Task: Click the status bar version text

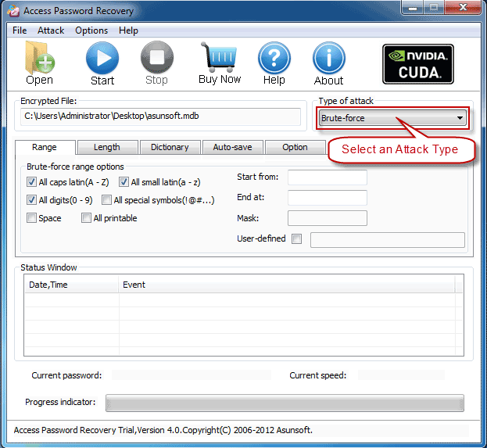Action: coord(163,430)
